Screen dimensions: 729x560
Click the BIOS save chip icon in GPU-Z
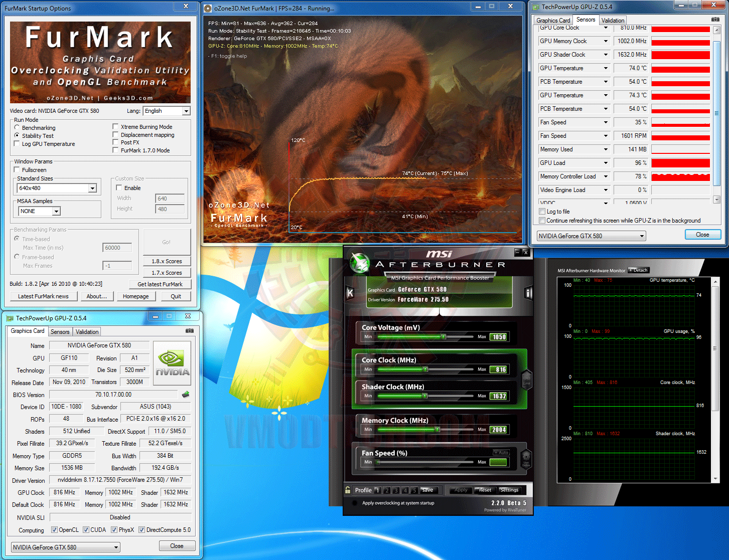186,395
